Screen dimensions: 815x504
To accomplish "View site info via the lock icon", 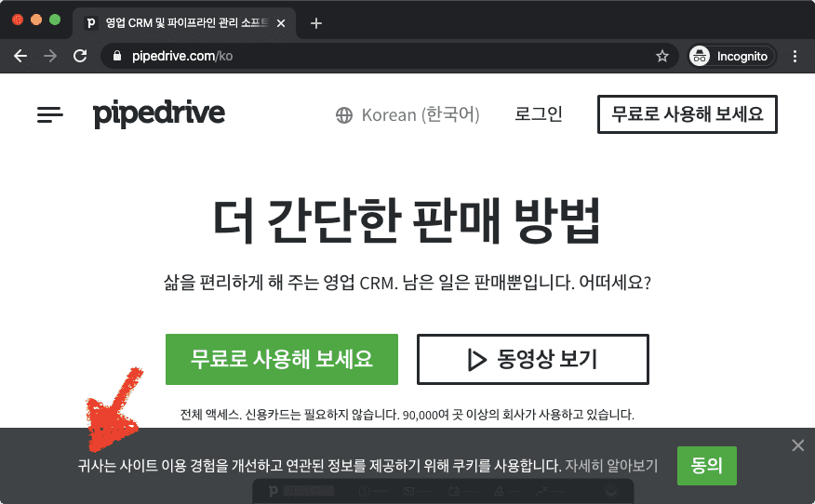I will [x=117, y=56].
